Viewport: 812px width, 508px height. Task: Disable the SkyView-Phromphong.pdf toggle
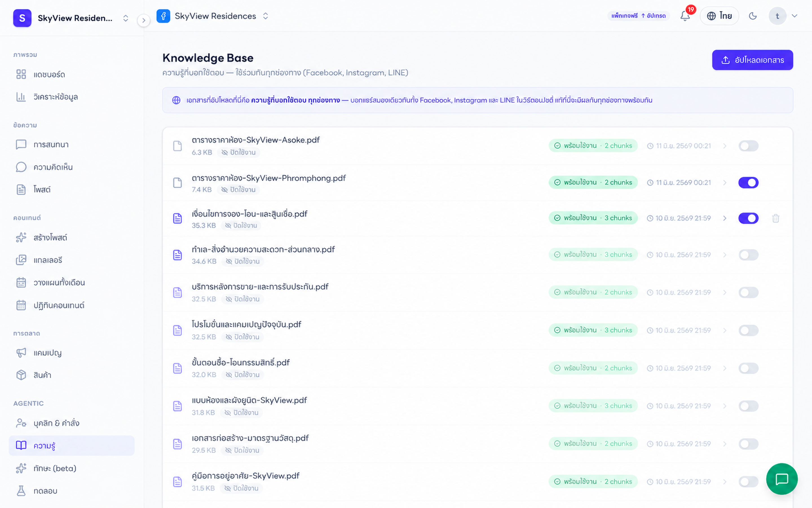(748, 182)
